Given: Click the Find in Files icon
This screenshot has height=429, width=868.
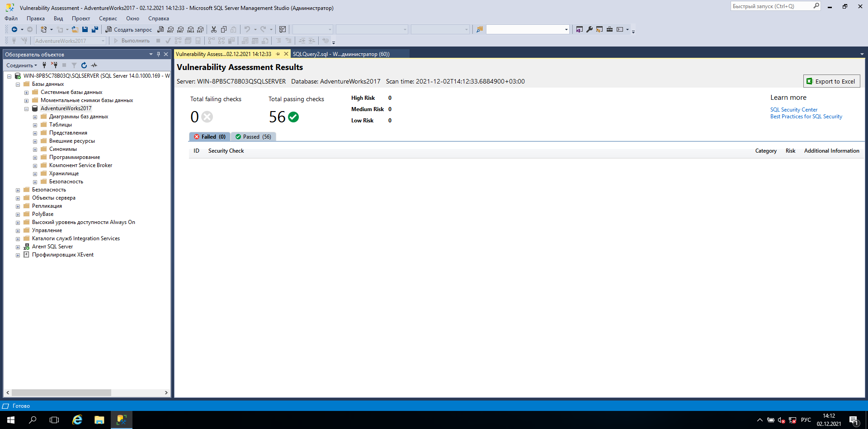Looking at the screenshot, I should [x=480, y=29].
